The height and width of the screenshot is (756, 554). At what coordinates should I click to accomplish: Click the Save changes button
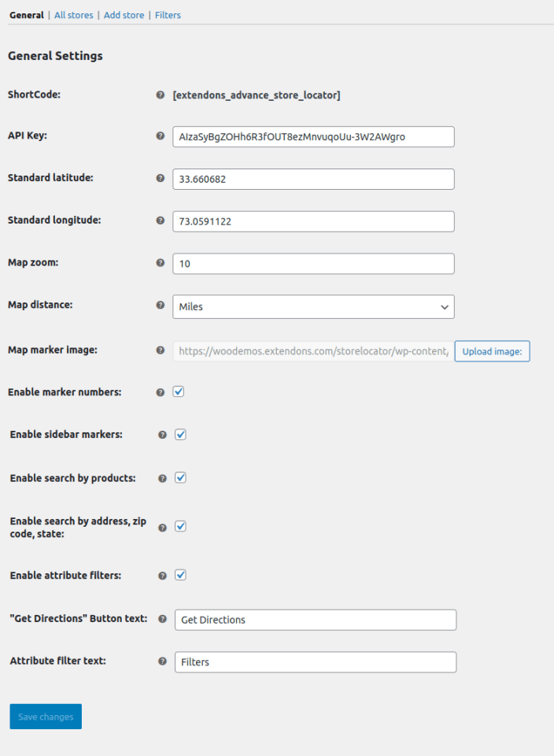pos(46,717)
